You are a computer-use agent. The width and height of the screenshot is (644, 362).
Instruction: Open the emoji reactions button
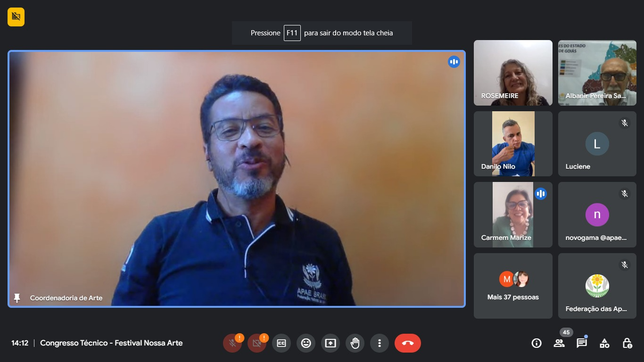click(x=306, y=343)
